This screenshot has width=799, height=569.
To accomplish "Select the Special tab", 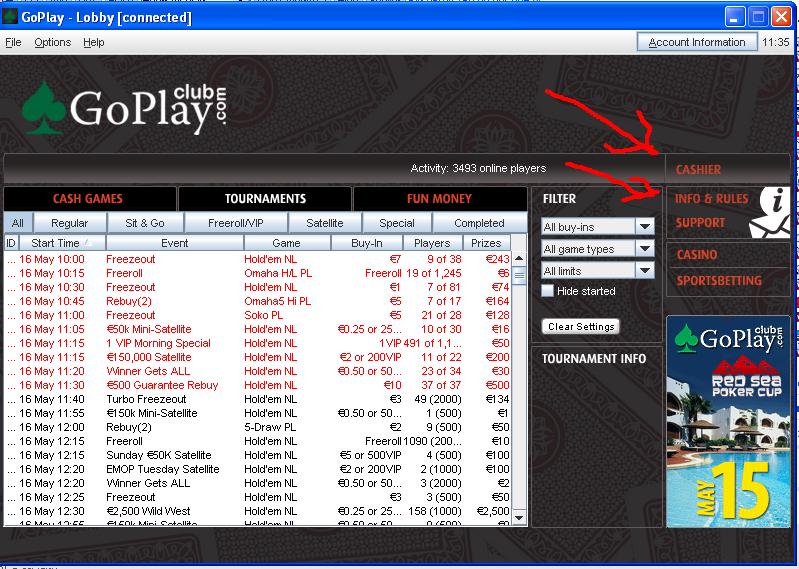I will (x=396, y=223).
